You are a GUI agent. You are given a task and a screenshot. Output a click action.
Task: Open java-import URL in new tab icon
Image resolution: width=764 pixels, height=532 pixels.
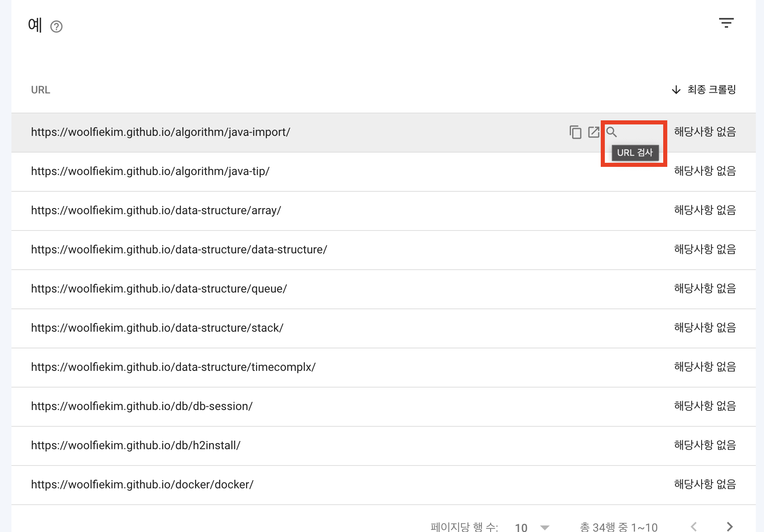coord(593,132)
